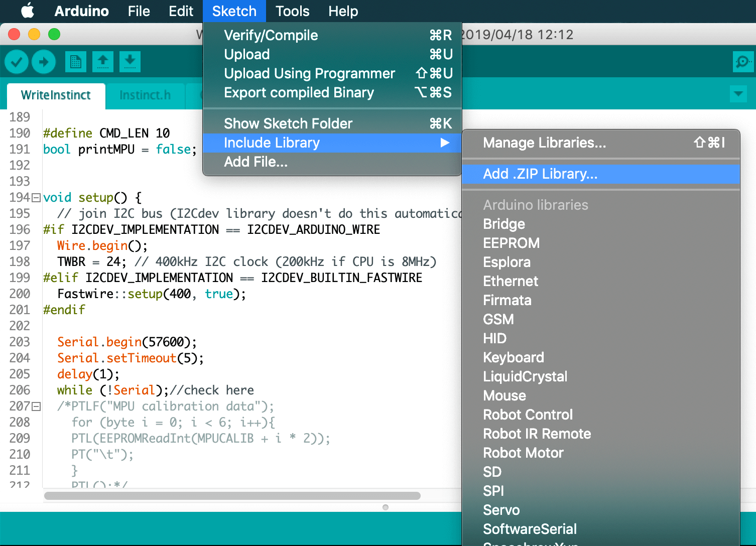
Task: Click the Verify checkmark toolbar icon
Action: (17, 62)
